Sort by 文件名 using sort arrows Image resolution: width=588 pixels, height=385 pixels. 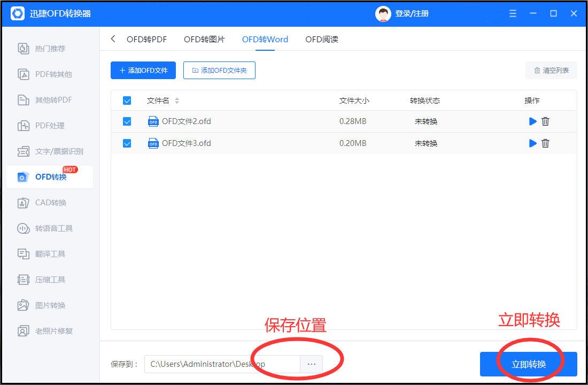(x=177, y=101)
